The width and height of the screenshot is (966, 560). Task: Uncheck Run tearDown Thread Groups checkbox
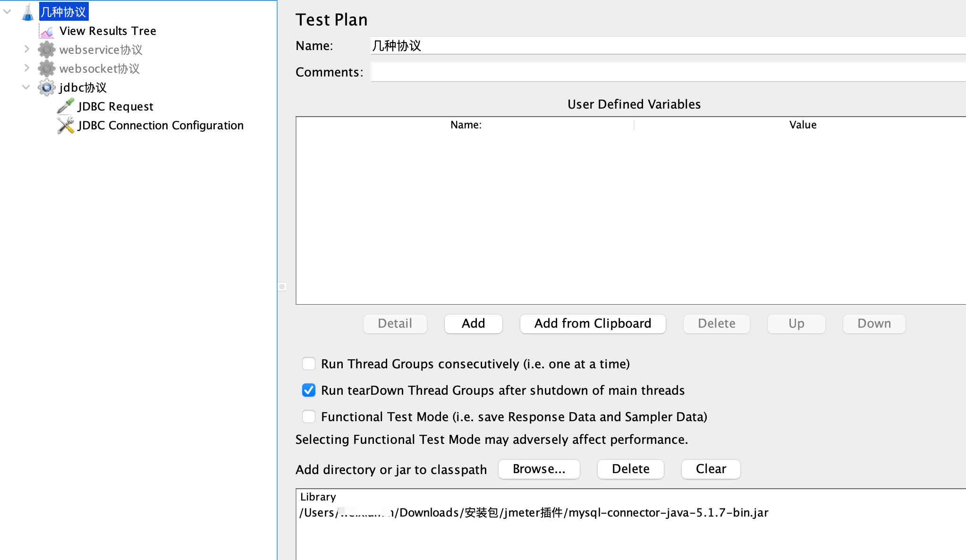pos(309,390)
